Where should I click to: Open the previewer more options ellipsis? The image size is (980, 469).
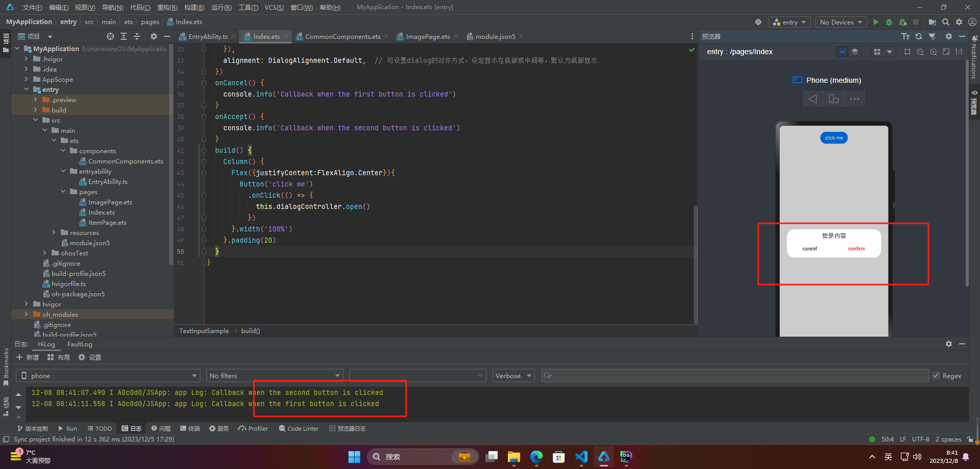854,99
